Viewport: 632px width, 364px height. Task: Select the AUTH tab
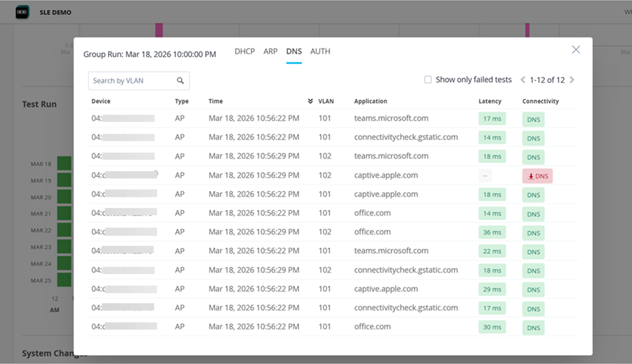click(x=320, y=51)
